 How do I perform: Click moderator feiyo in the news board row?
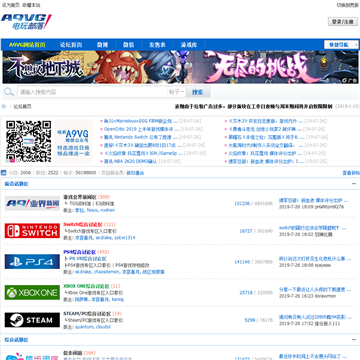[92, 210]
